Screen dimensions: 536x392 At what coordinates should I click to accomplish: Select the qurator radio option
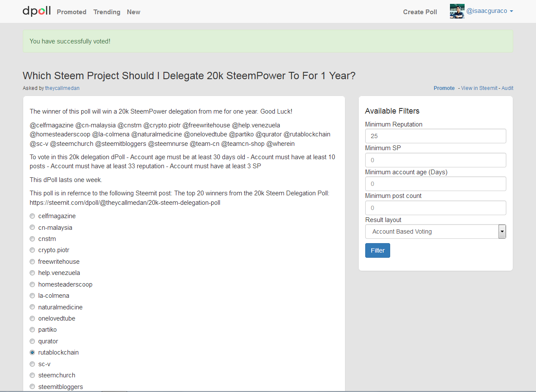[x=32, y=341]
